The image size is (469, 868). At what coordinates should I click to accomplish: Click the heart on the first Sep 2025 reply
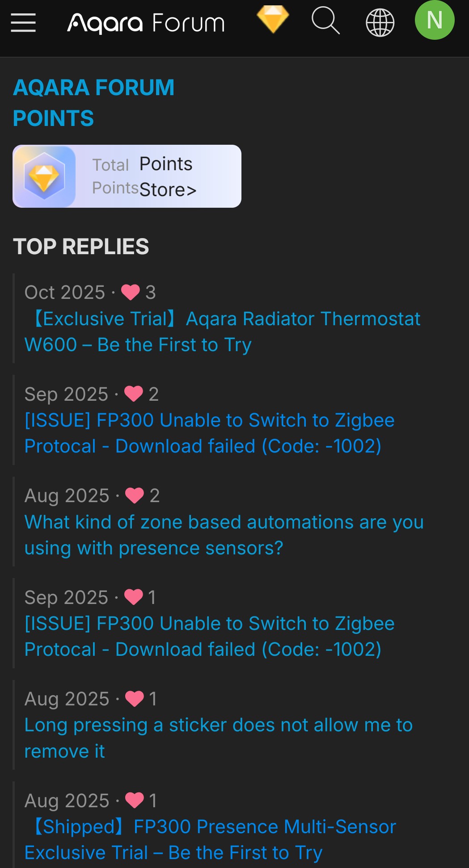[133, 394]
